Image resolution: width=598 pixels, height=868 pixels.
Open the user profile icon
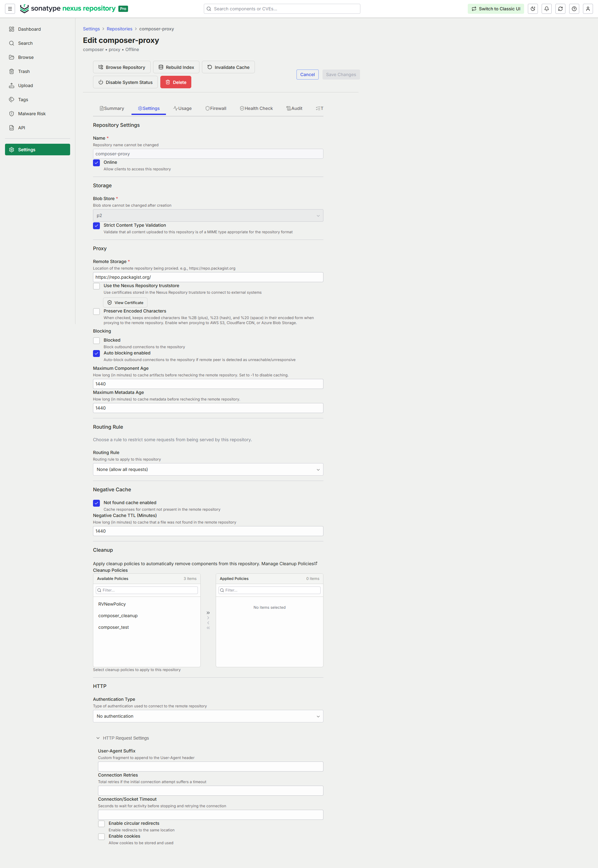(x=588, y=9)
